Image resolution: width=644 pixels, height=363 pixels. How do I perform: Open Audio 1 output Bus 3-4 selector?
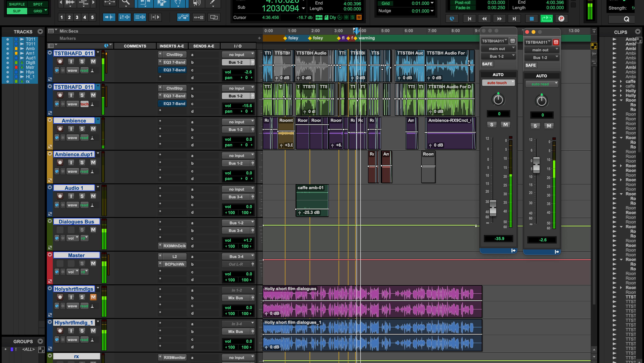pos(236,197)
